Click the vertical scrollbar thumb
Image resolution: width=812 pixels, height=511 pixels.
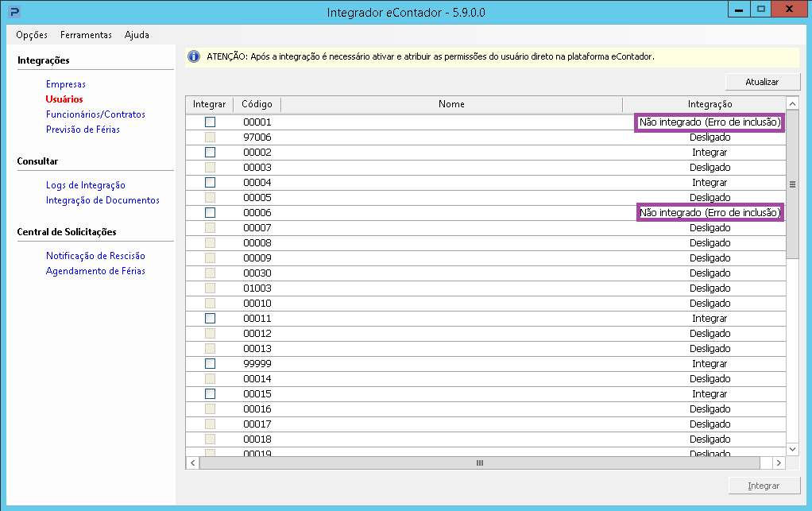coord(792,184)
